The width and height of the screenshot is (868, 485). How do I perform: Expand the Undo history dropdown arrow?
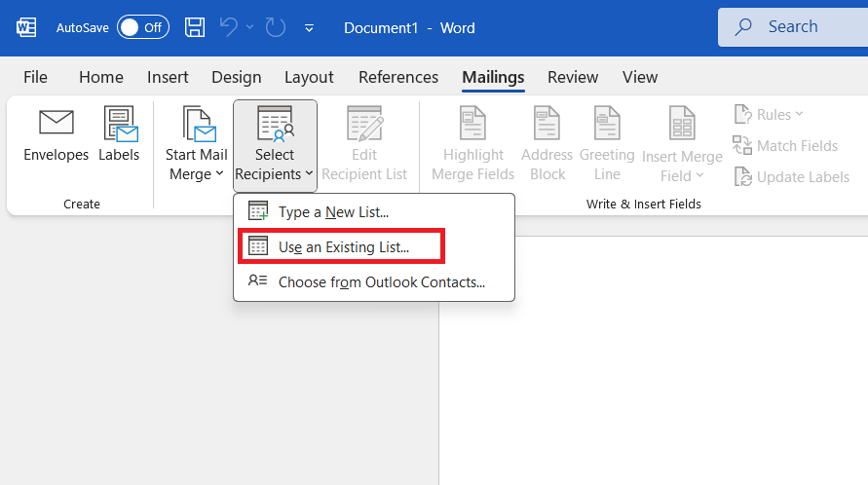click(x=249, y=26)
